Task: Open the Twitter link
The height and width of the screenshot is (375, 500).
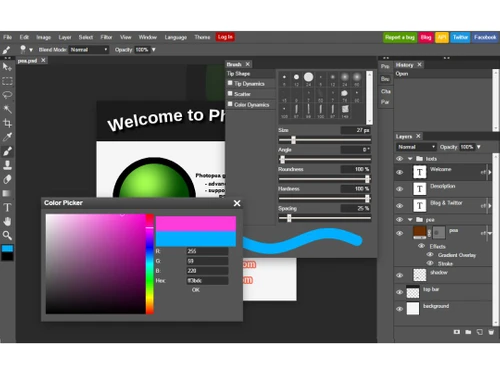Action: (460, 37)
